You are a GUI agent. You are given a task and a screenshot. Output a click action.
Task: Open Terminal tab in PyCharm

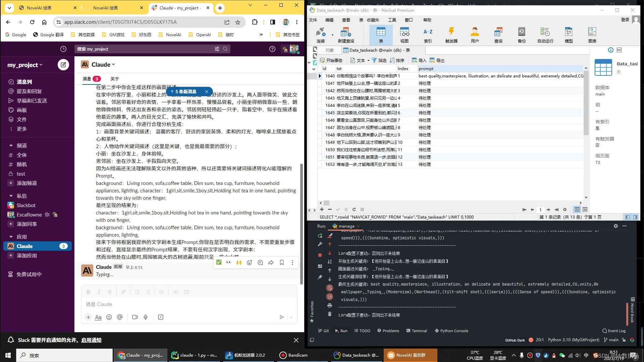[x=417, y=331]
